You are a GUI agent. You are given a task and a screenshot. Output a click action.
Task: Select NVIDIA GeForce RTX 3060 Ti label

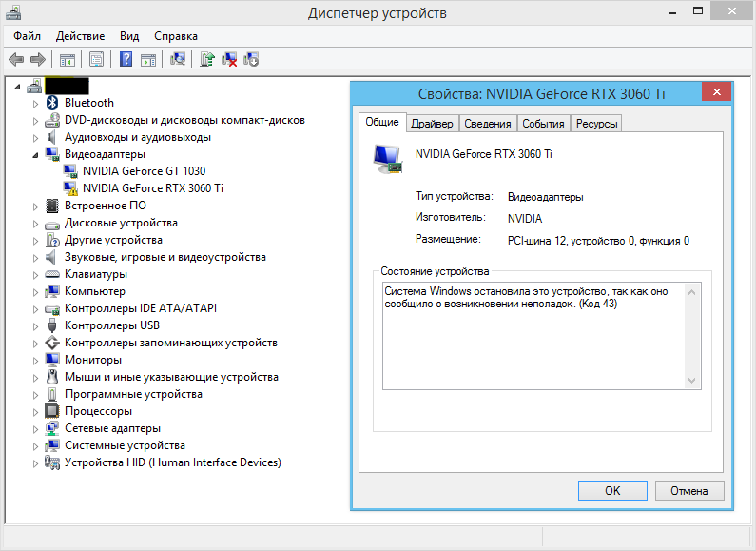(153, 188)
